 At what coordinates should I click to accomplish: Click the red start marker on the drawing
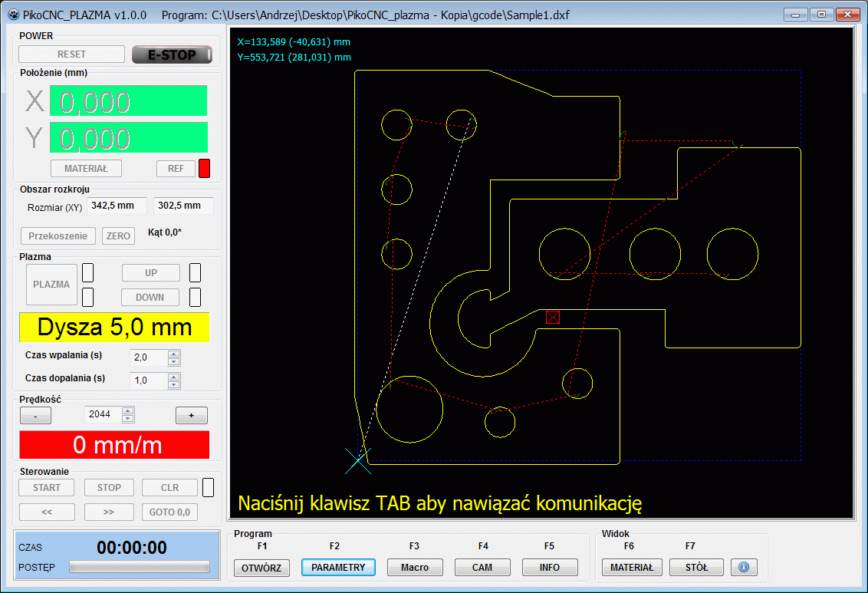[x=552, y=317]
